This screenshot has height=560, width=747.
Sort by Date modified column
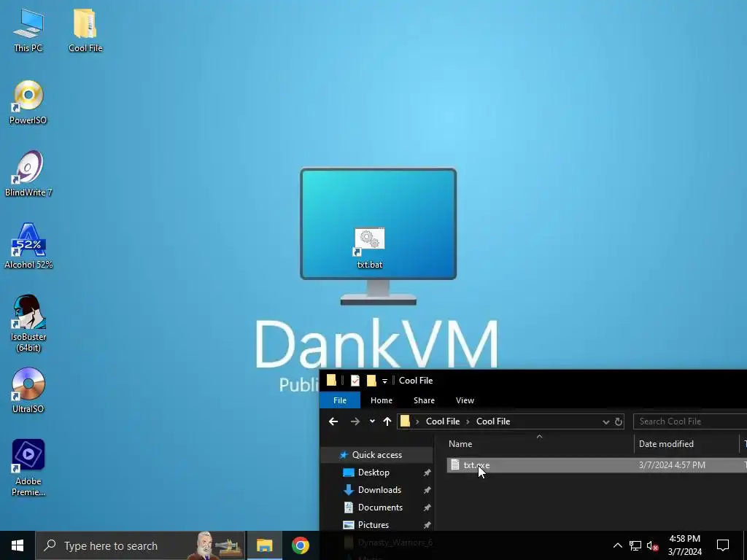pos(686,444)
